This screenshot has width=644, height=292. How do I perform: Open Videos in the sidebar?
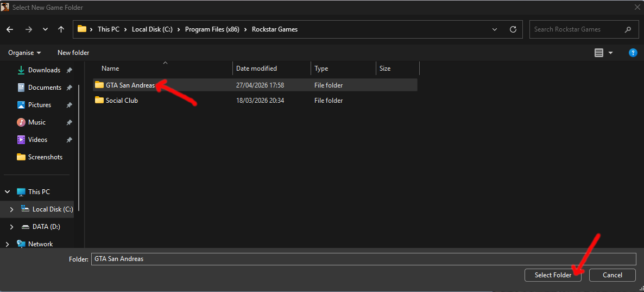pos(37,140)
